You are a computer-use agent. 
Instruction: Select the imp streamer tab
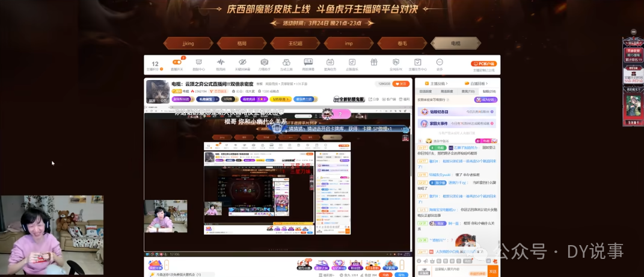[x=349, y=43]
